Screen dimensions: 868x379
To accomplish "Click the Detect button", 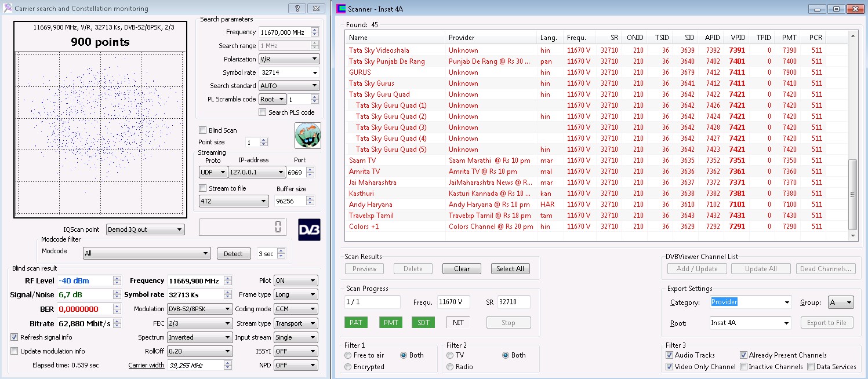I will [x=233, y=254].
